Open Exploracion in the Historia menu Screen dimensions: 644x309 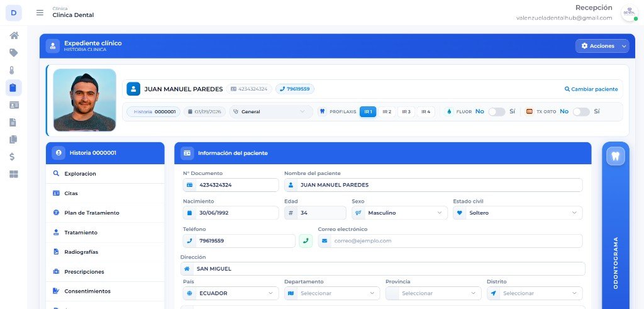point(105,174)
